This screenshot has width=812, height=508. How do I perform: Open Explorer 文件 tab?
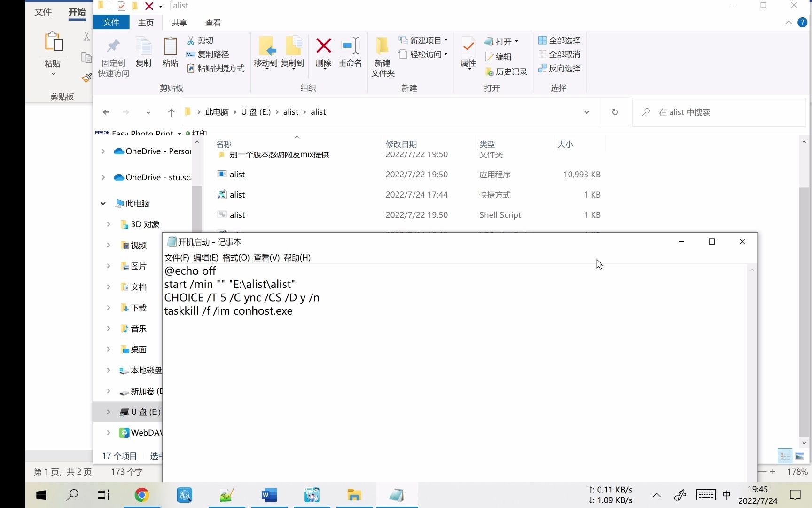pyautogui.click(x=111, y=23)
